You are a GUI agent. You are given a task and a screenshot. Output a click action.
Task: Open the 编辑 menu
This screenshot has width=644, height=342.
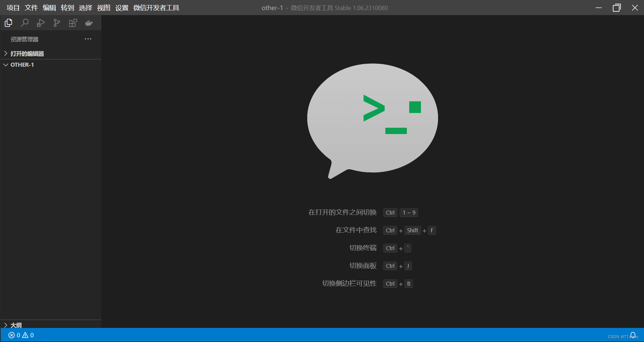[x=49, y=8]
